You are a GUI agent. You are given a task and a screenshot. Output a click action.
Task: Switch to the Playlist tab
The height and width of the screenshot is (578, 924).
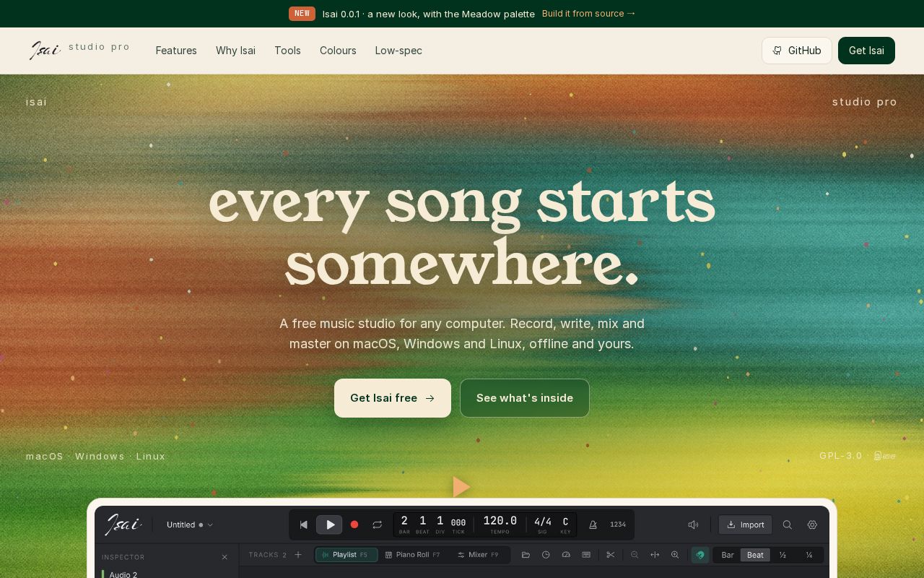click(x=346, y=555)
